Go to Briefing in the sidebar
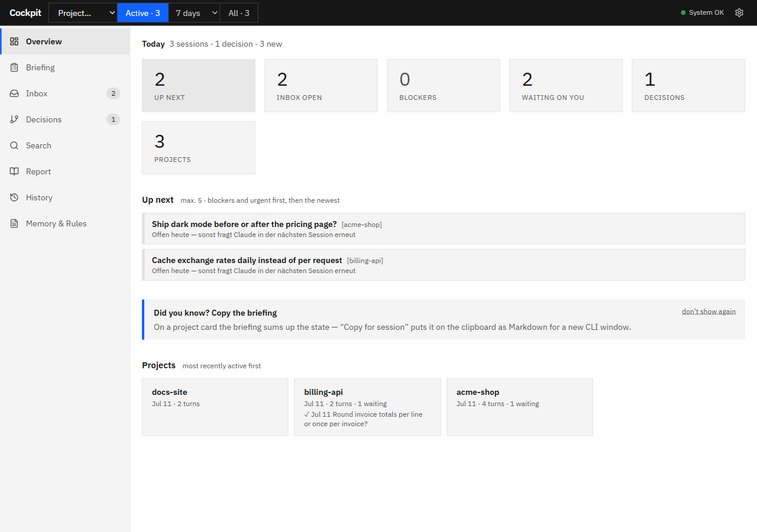Viewport: 757px width, 532px height. [x=65, y=67]
